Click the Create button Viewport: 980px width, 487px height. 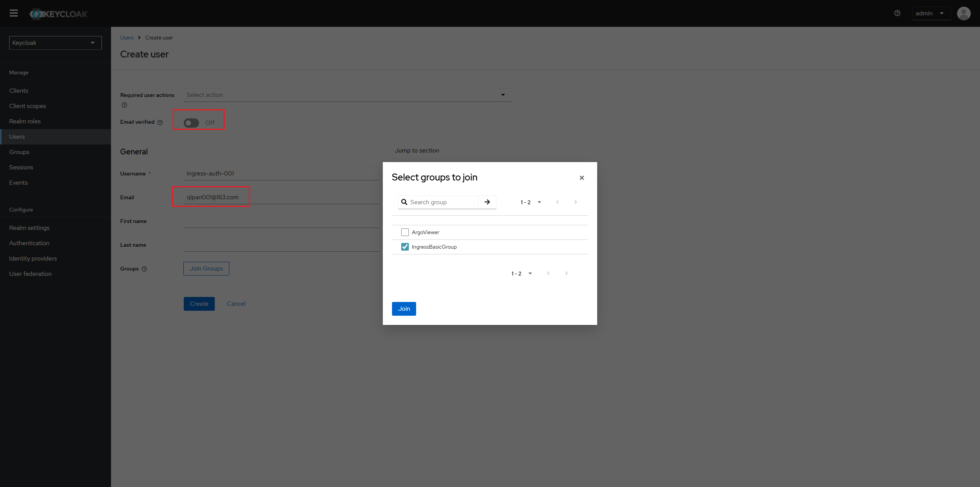[199, 304]
